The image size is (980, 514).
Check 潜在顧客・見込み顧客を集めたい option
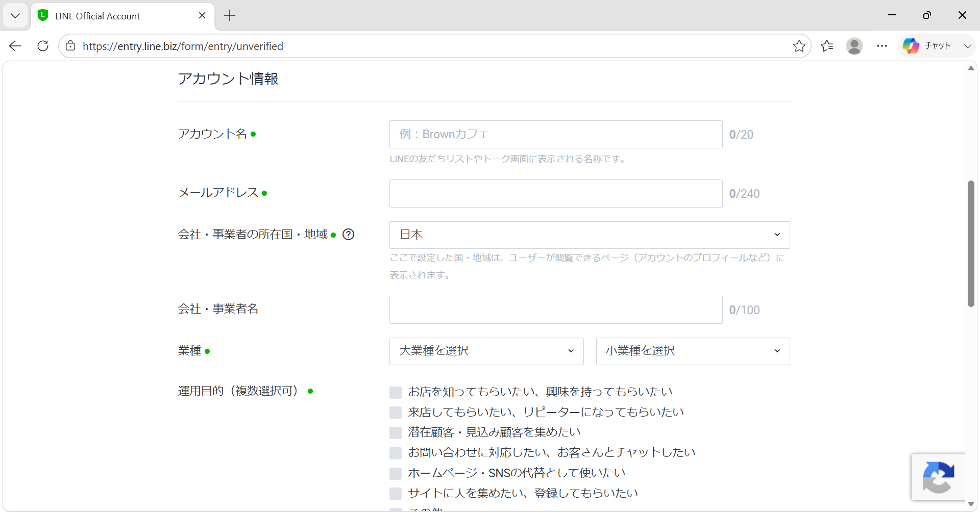[396, 433]
